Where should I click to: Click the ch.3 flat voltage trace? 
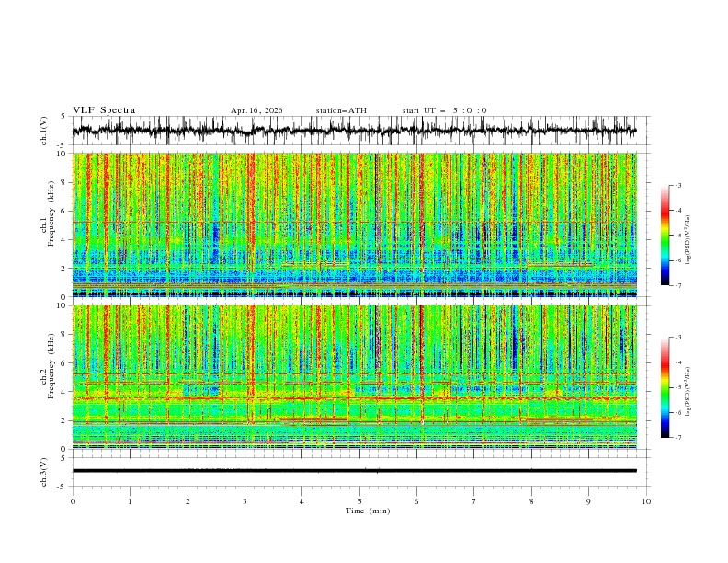tap(354, 471)
